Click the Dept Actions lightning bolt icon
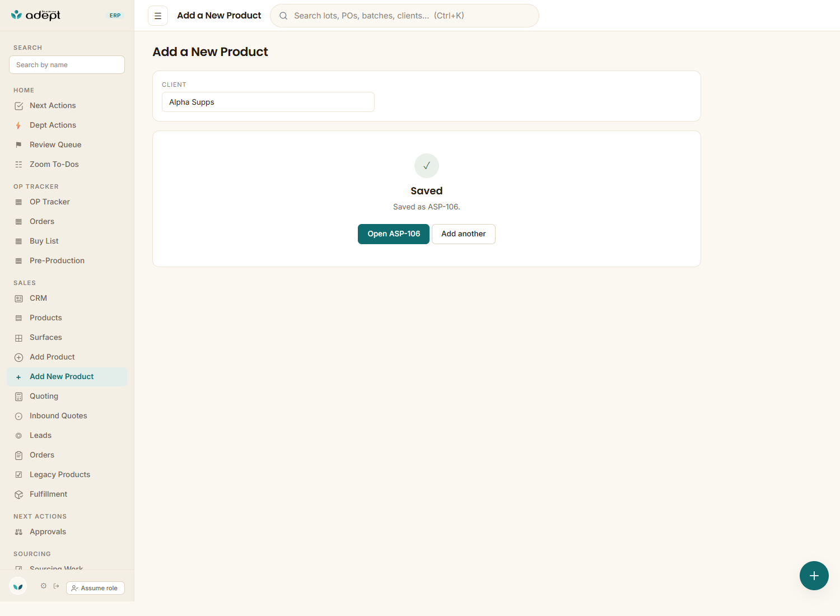The image size is (840, 616). (18, 125)
